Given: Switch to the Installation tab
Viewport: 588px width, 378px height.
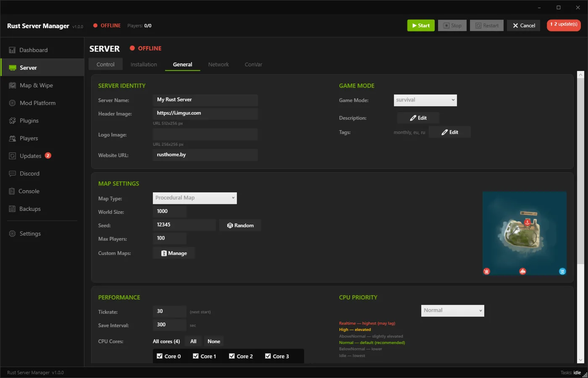Looking at the screenshot, I should 144,64.
